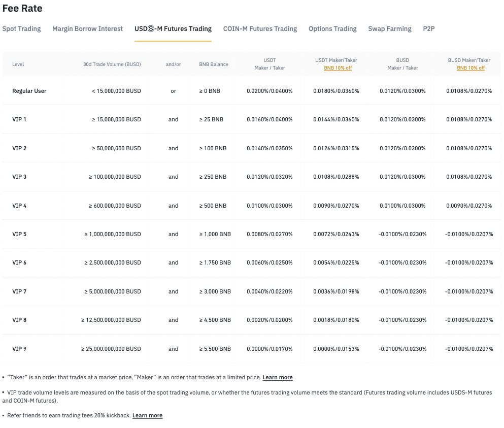Click the '30d Trade Volume (BUSD)' column header
The height and width of the screenshot is (428, 504).
pos(112,64)
